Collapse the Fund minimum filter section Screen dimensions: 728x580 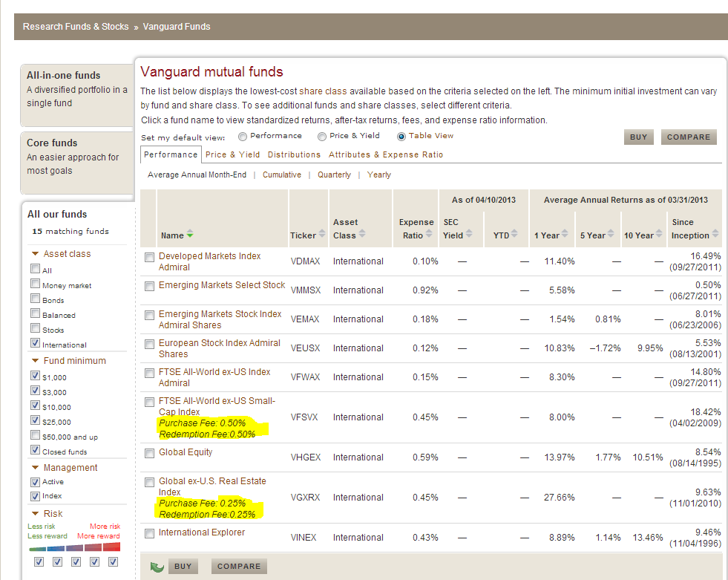[35, 361]
